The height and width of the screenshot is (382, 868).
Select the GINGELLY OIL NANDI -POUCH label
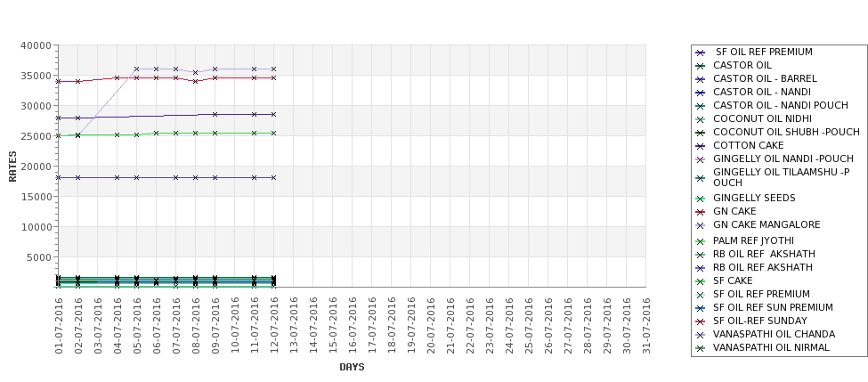pos(783,158)
